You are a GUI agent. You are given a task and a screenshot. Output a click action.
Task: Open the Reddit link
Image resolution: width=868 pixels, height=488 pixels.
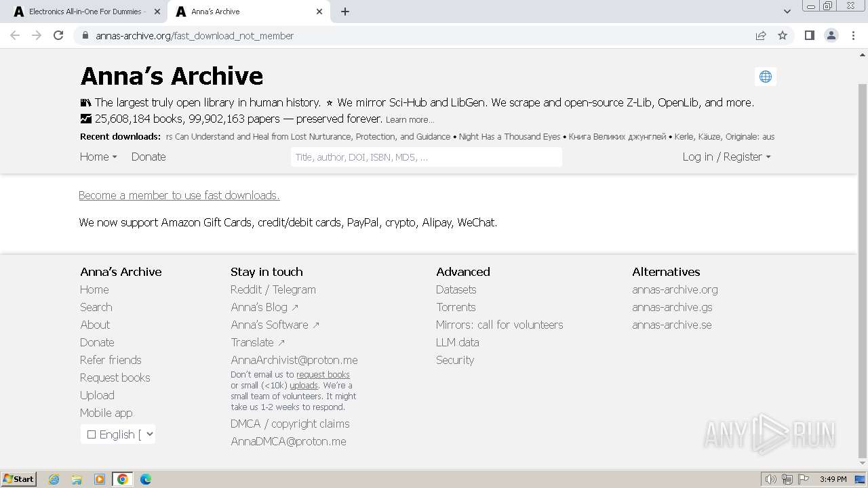(x=246, y=289)
